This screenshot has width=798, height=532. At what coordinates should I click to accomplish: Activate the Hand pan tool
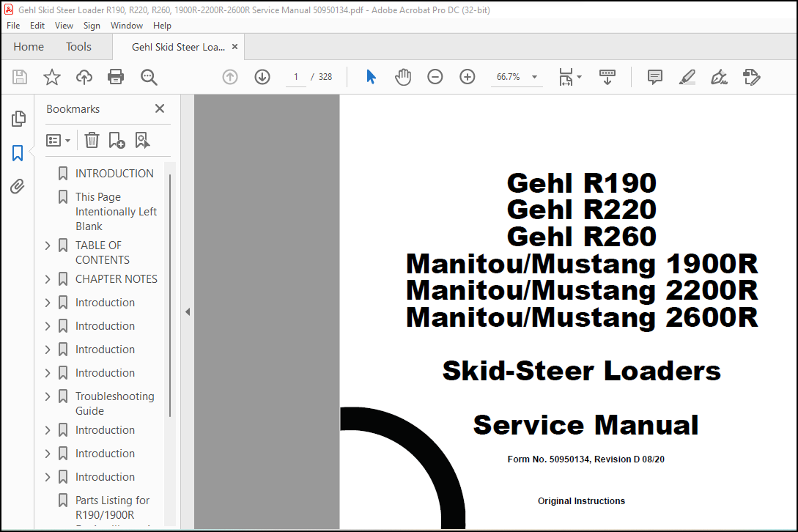402,77
